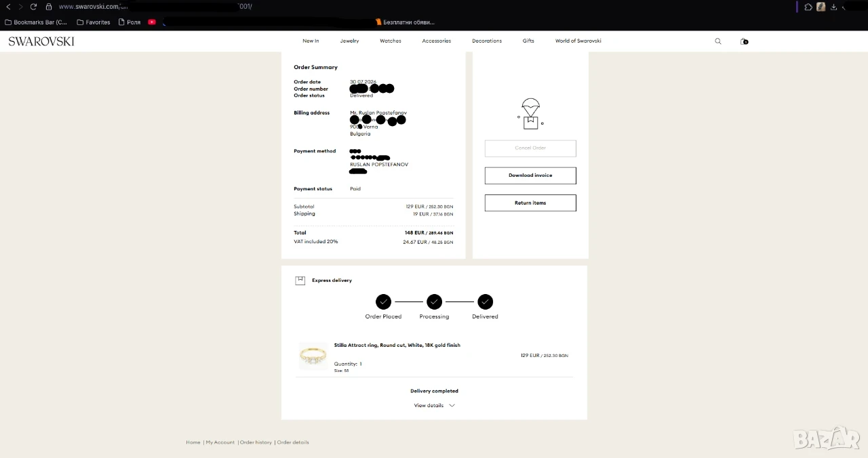Open the Stilla Attract ring thumbnail
The width and height of the screenshot is (868, 458).
pyautogui.click(x=313, y=356)
